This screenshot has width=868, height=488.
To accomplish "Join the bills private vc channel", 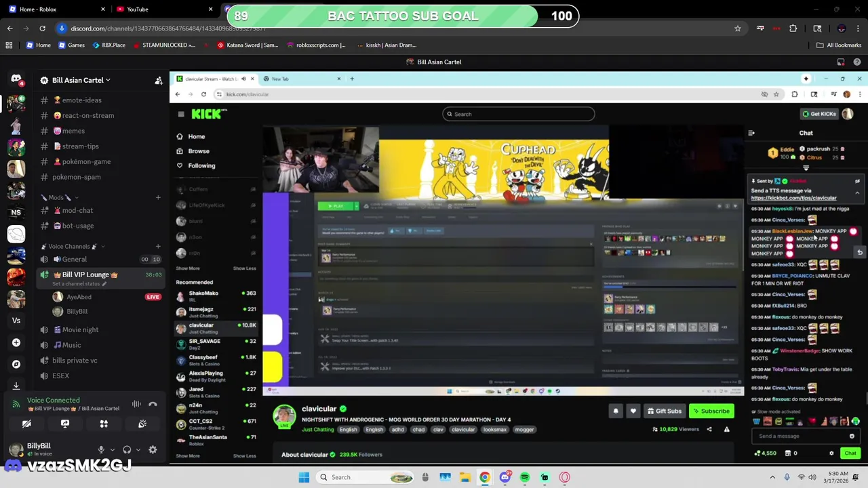I will tap(100, 361).
